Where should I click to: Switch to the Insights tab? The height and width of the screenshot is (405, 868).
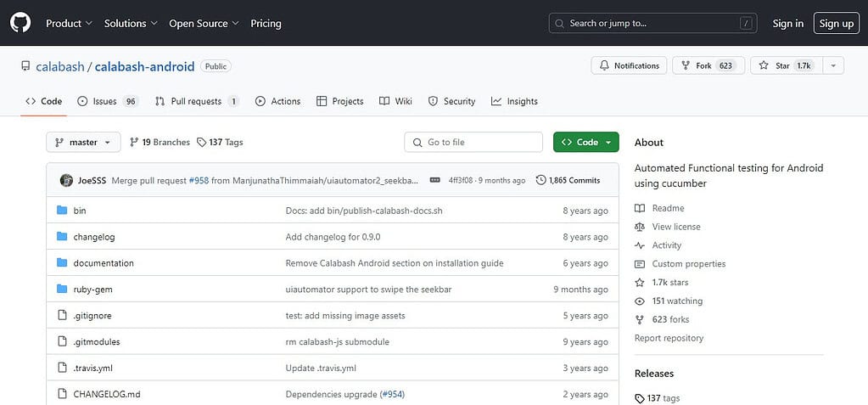tap(514, 101)
